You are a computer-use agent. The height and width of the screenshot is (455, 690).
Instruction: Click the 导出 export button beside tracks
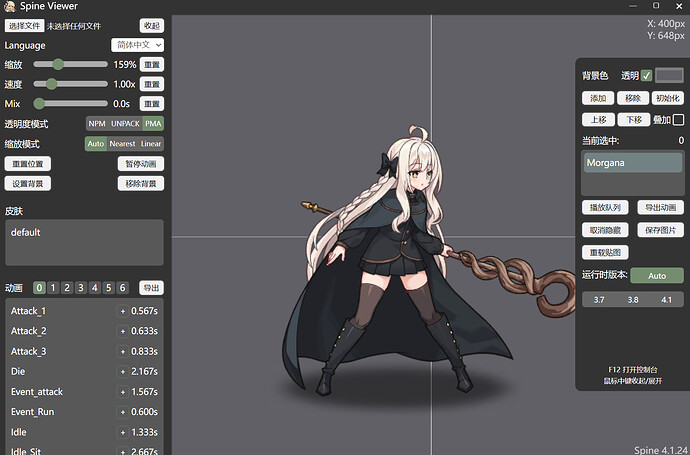tap(151, 288)
